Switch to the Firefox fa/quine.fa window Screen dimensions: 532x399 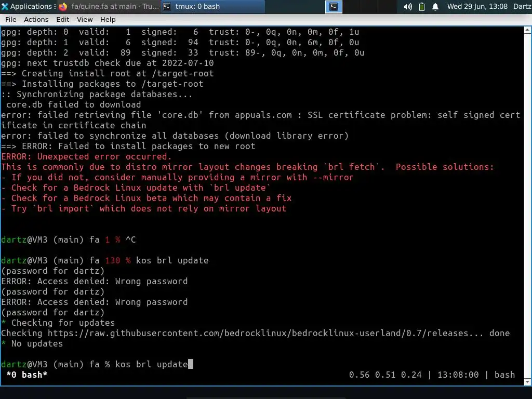[109, 6]
